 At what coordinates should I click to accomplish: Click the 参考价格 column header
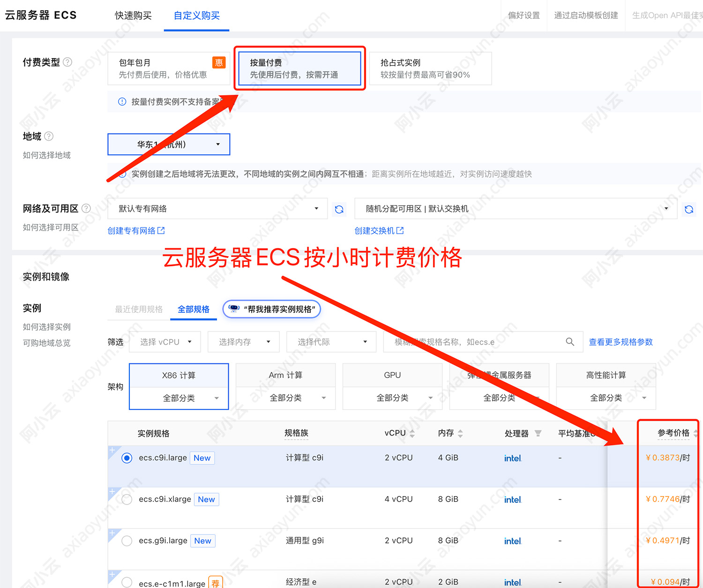click(673, 433)
